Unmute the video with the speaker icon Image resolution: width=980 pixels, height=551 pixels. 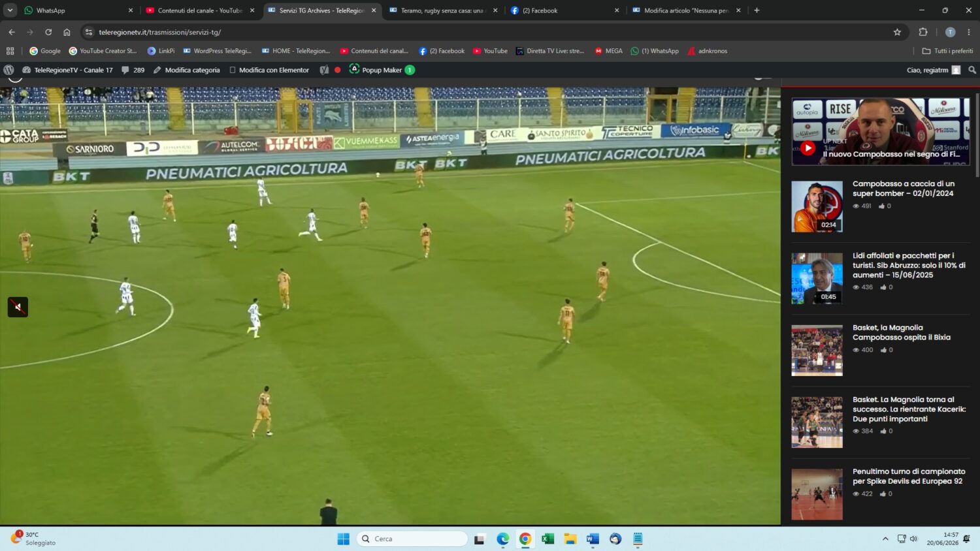tap(18, 307)
